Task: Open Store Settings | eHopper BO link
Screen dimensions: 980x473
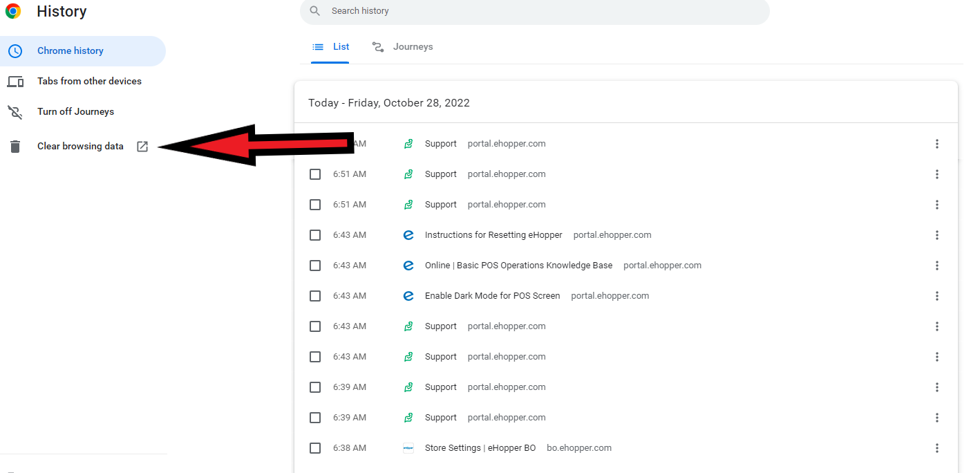Action: [480, 448]
